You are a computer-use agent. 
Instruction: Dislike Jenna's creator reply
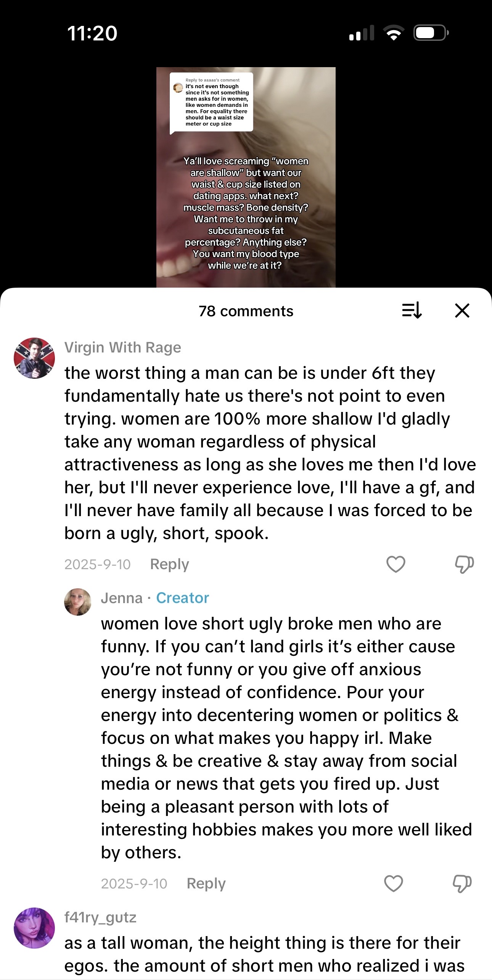[462, 883]
